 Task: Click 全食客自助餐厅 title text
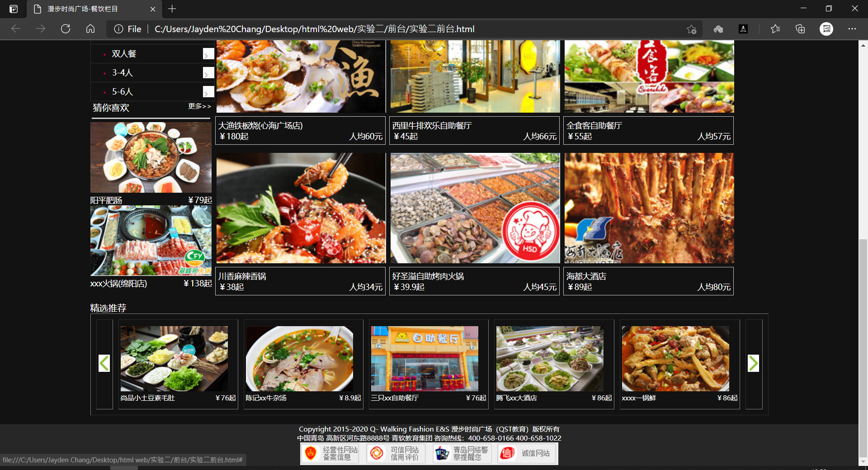(x=594, y=126)
